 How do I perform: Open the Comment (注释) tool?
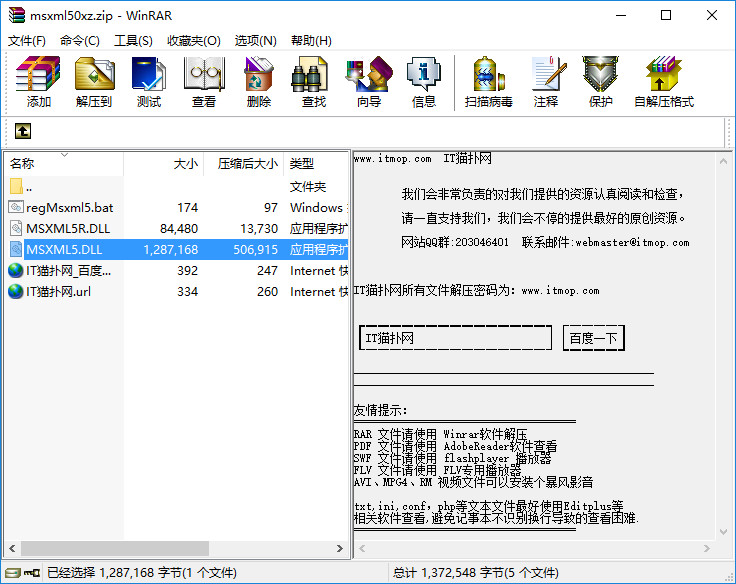pyautogui.click(x=547, y=74)
